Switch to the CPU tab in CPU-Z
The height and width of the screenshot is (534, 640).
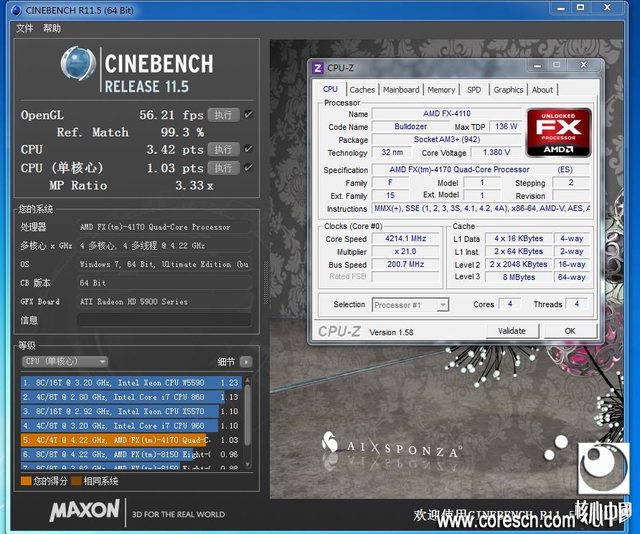click(330, 89)
